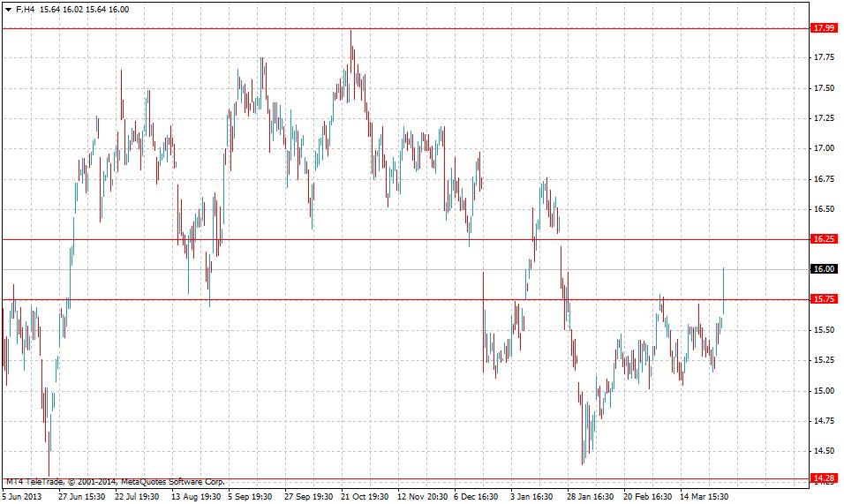Viewport: 844px width, 504px height.
Task: Click the 12 Nov 20:30 date label
Action: click(423, 496)
